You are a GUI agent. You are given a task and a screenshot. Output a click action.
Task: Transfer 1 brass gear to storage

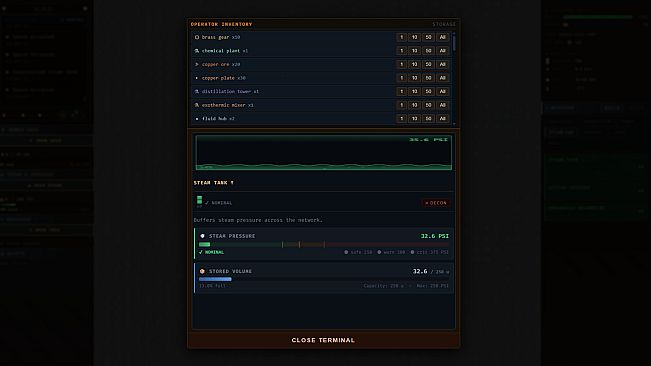coord(401,37)
